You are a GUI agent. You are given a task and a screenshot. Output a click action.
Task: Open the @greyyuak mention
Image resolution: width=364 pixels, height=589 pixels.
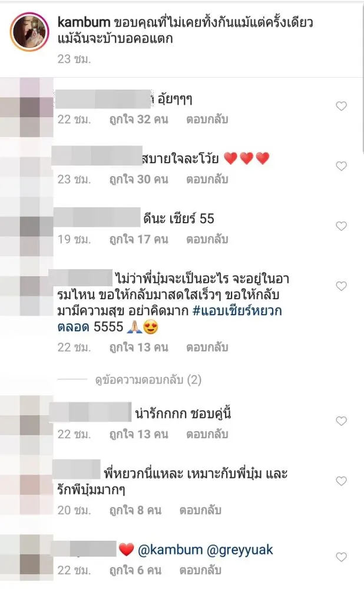(x=240, y=550)
